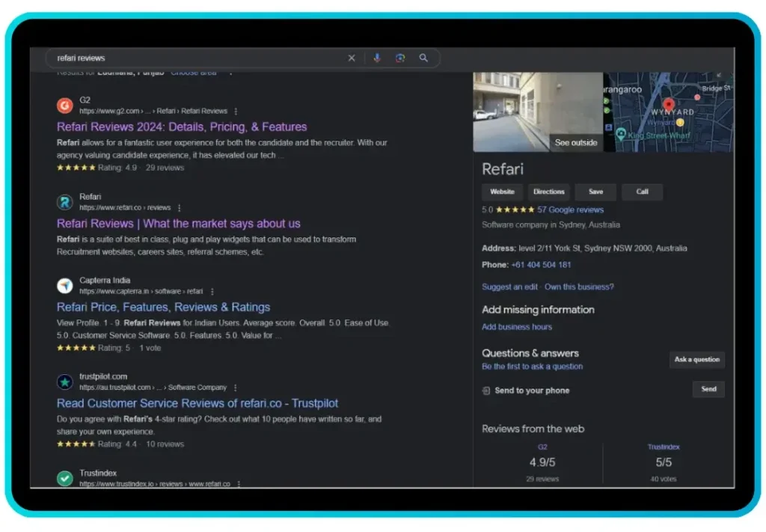Click the Trustindex green checkmark favicon
Viewport: 766px width, 532px height.
[64, 478]
